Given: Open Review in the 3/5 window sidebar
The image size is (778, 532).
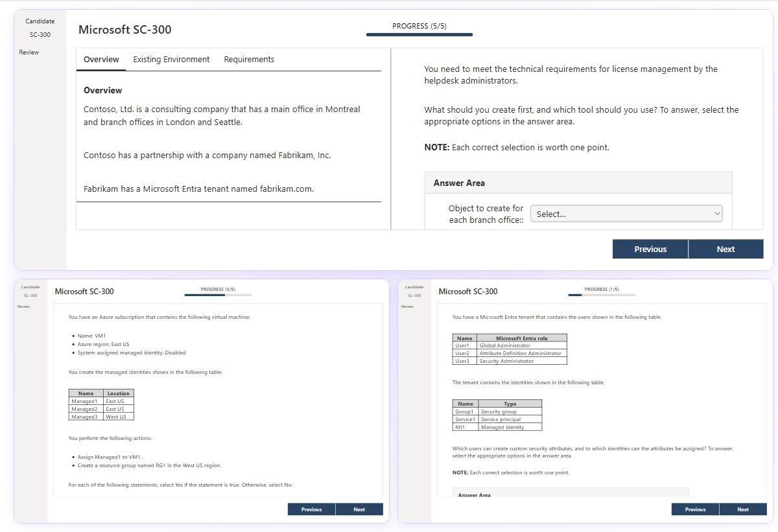Looking at the screenshot, I should [23, 306].
